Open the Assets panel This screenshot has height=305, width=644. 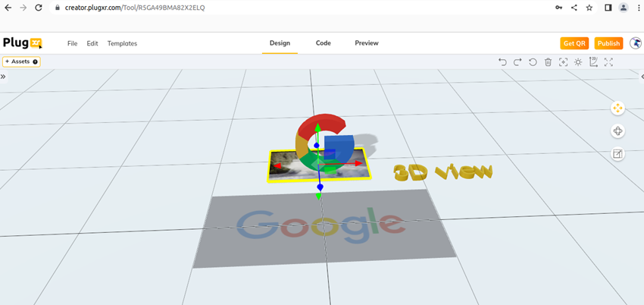click(x=21, y=61)
